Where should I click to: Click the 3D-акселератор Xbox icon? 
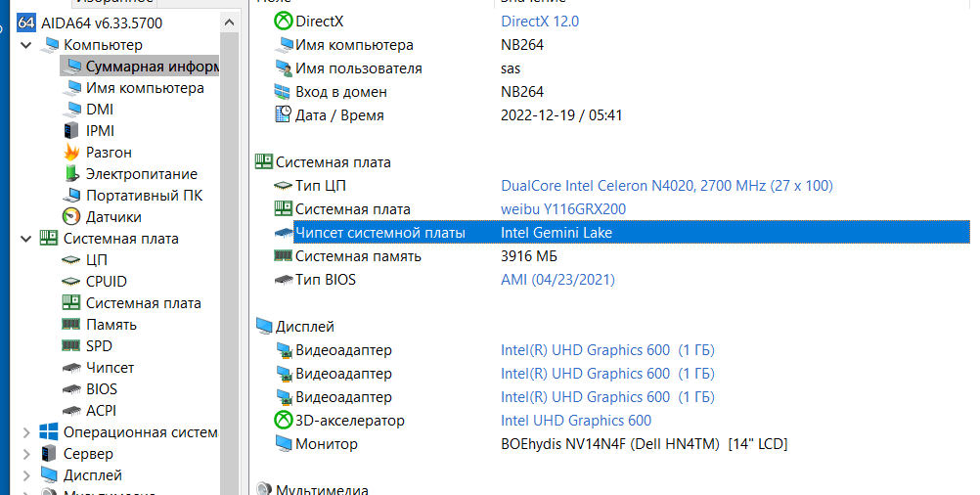(x=284, y=420)
